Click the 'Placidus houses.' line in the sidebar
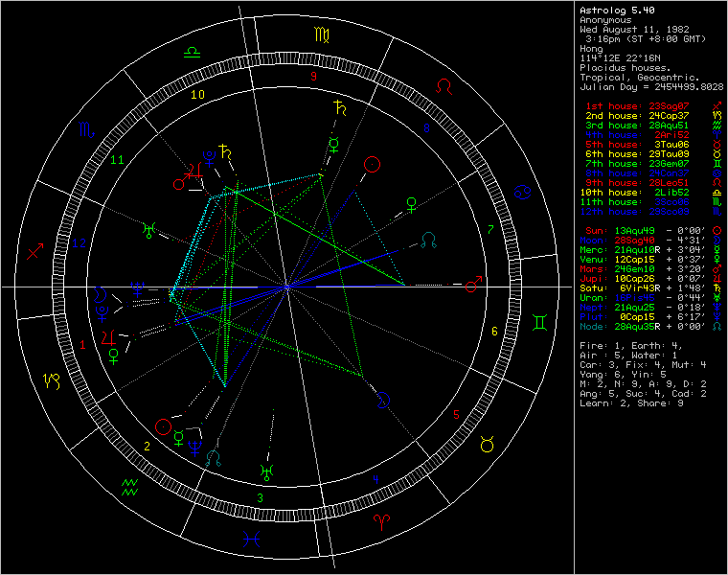 [626, 68]
